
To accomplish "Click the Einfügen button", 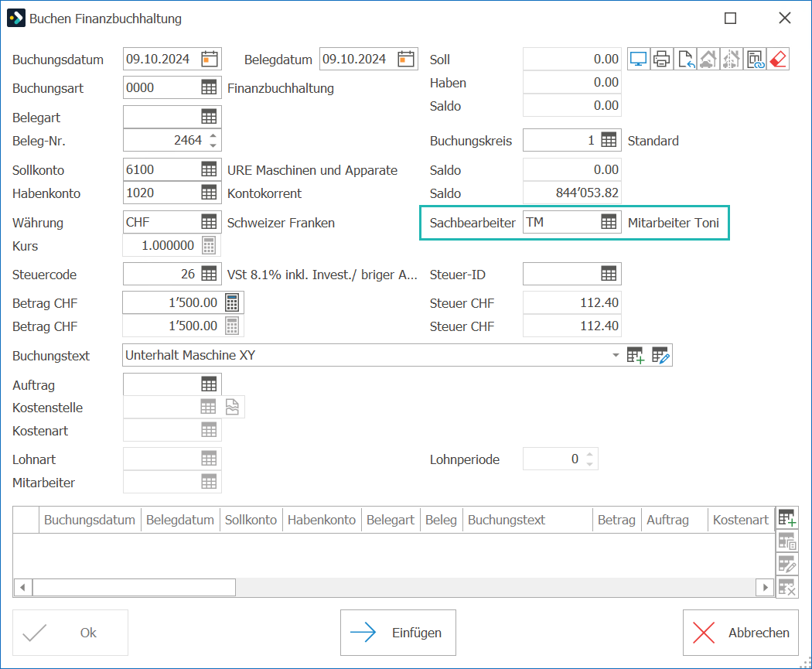I will click(397, 632).
